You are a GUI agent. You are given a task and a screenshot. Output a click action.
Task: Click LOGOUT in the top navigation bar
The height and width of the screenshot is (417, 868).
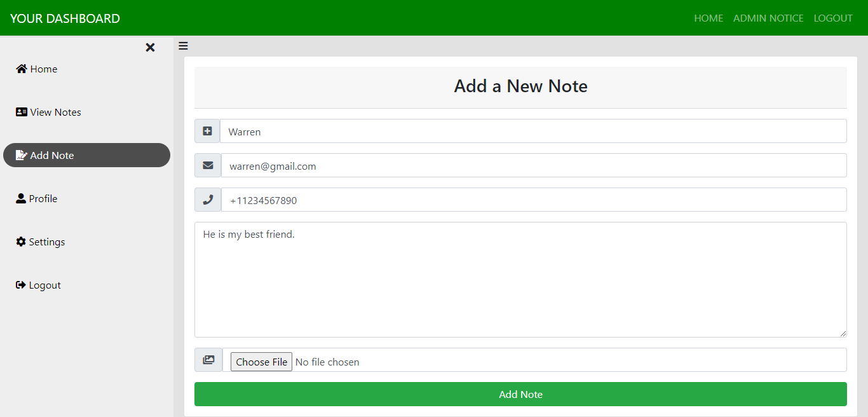(833, 18)
